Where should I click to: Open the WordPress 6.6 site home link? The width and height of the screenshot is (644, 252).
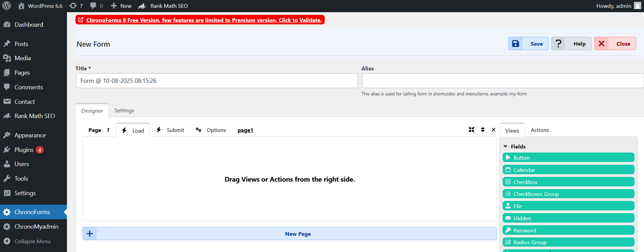(x=40, y=6)
